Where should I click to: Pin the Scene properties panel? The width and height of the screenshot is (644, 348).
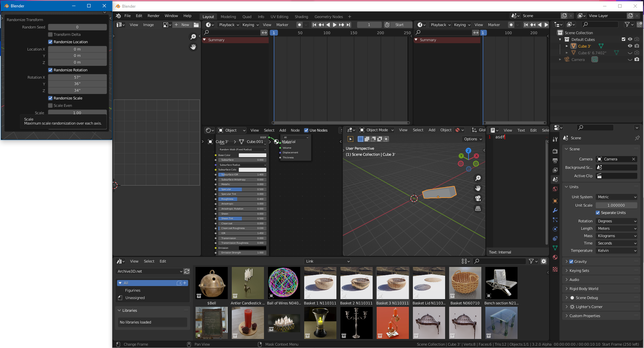[x=637, y=138]
